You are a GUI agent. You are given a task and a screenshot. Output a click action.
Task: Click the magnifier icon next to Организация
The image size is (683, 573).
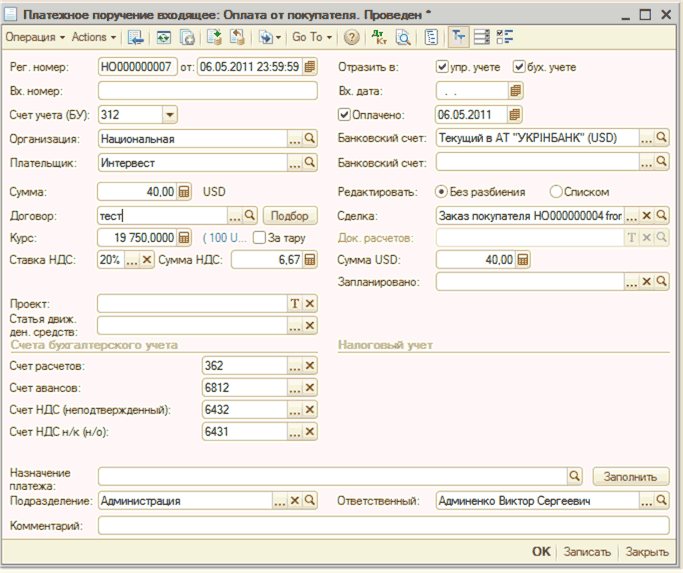pyautogui.click(x=310, y=139)
